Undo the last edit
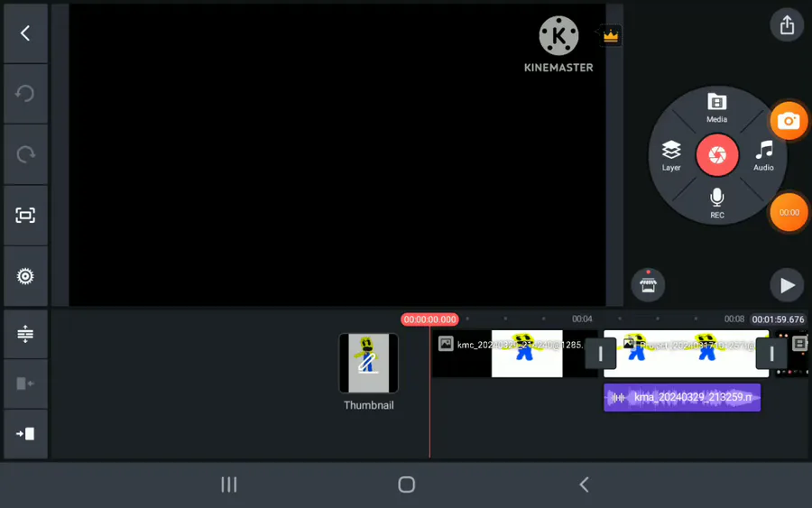Image resolution: width=812 pixels, height=508 pixels. (25, 94)
